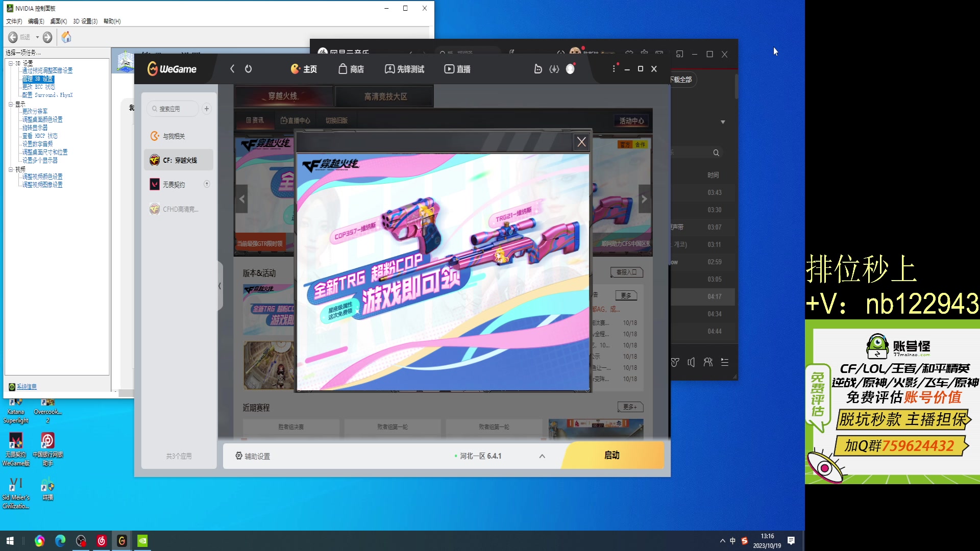Click NVIDIA panel forward arrow
Image resolution: width=980 pixels, height=551 pixels.
click(47, 37)
